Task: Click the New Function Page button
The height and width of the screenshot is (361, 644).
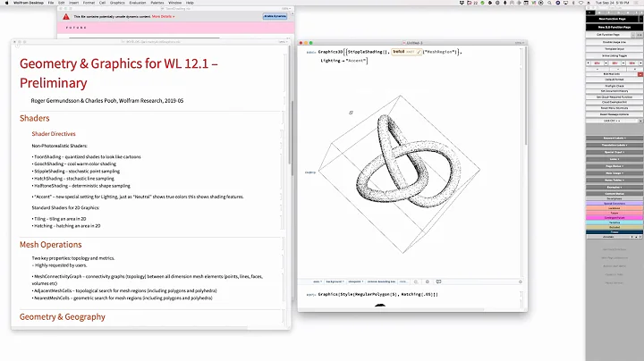Action: coord(612,19)
